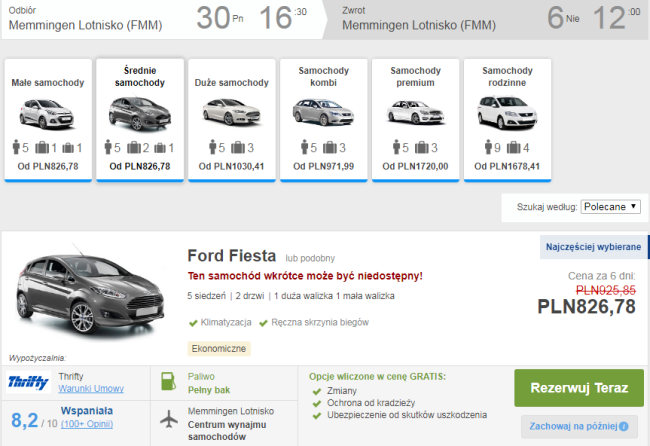The image size is (650, 446).
Task: Click the Ford Fiesta title
Action: tap(232, 256)
